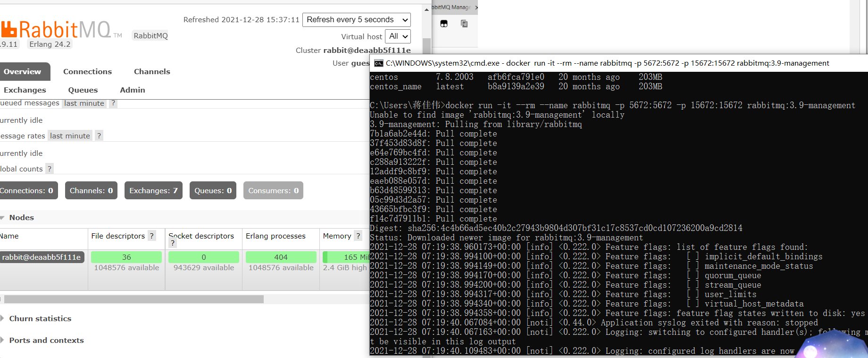The height and width of the screenshot is (358, 868).
Task: Click the File descriptors green bar showing 36
Action: [x=126, y=257]
